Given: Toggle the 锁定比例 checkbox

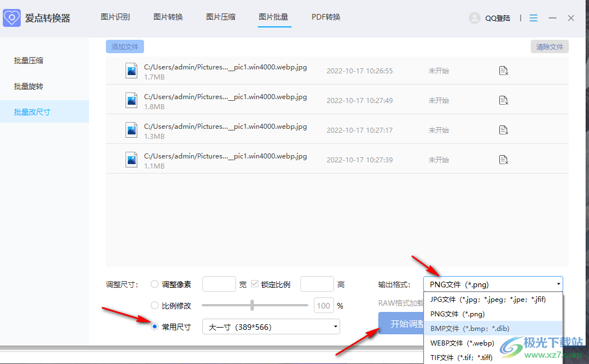Looking at the screenshot, I should click(254, 284).
